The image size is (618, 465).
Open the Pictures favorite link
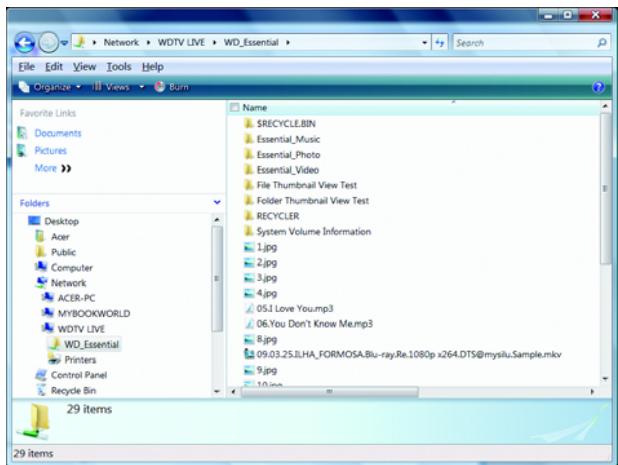pyautogui.click(x=50, y=151)
